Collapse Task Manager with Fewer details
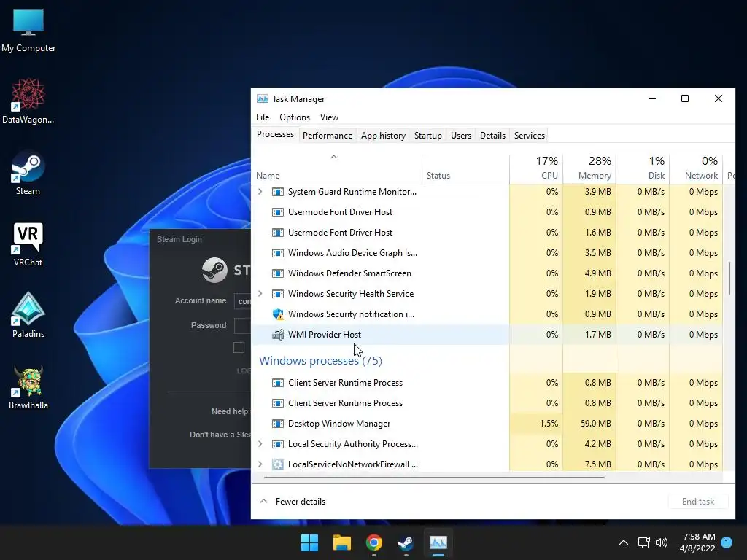 pos(293,502)
